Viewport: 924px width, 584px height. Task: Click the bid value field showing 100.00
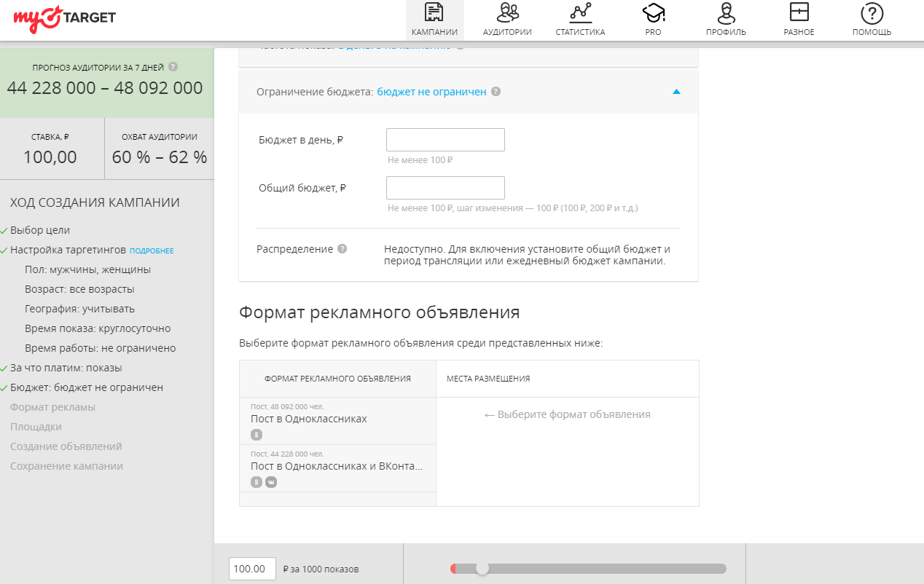pyautogui.click(x=252, y=569)
